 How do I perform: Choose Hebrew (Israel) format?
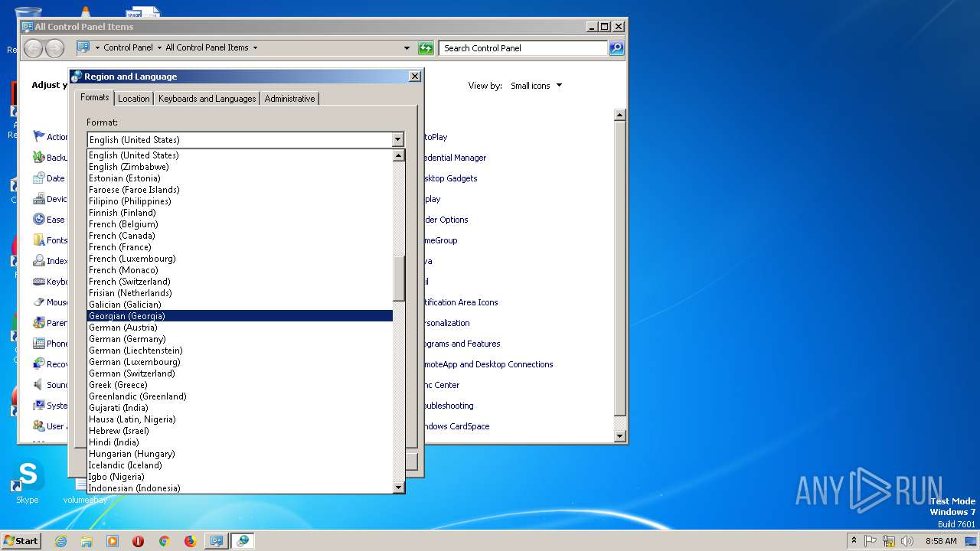coord(240,431)
